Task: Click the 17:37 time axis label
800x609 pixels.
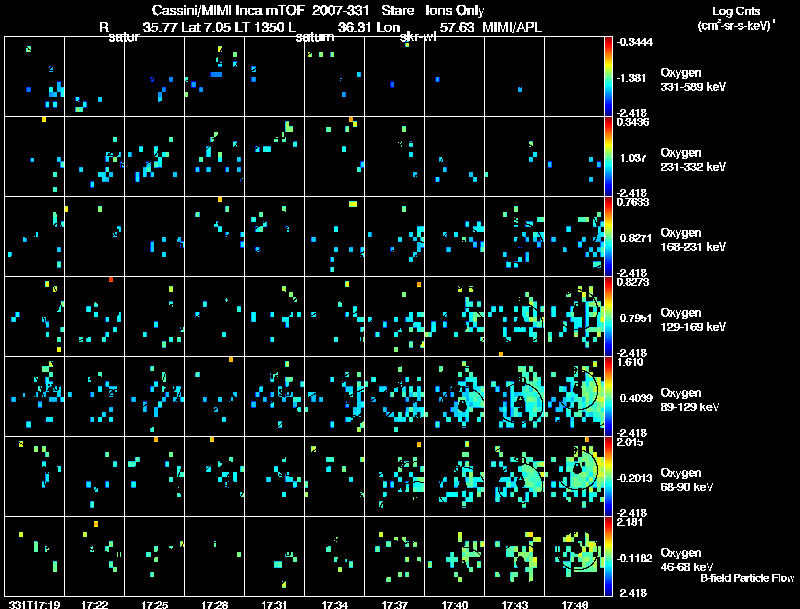Action: (x=394, y=605)
